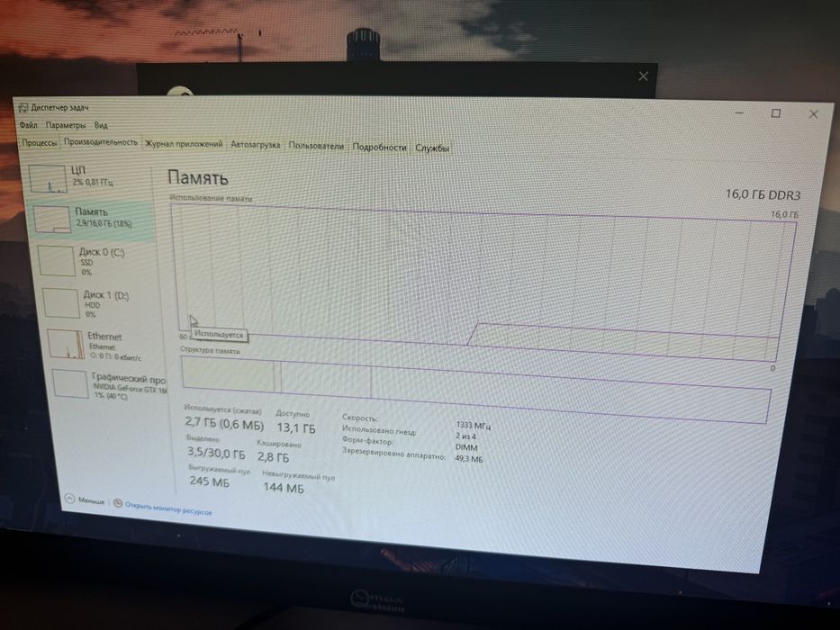Close the dark window behind Task Manager
This screenshot has height=630, width=840.
[643, 76]
